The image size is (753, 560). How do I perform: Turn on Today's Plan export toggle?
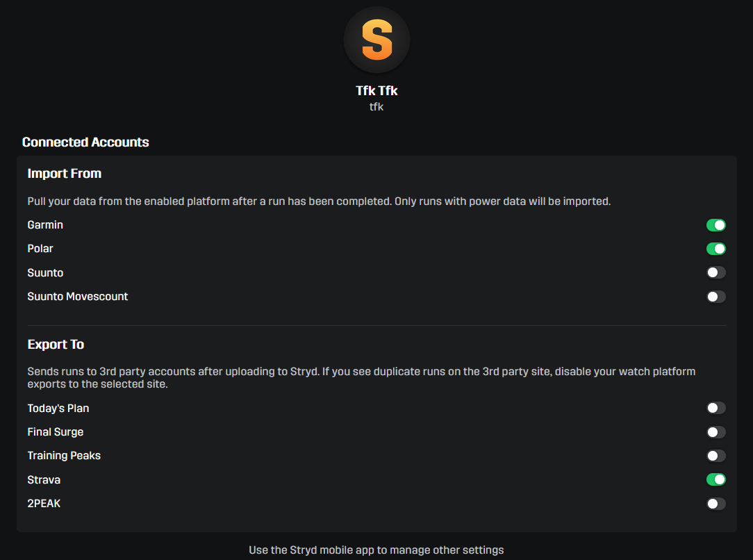click(x=715, y=409)
